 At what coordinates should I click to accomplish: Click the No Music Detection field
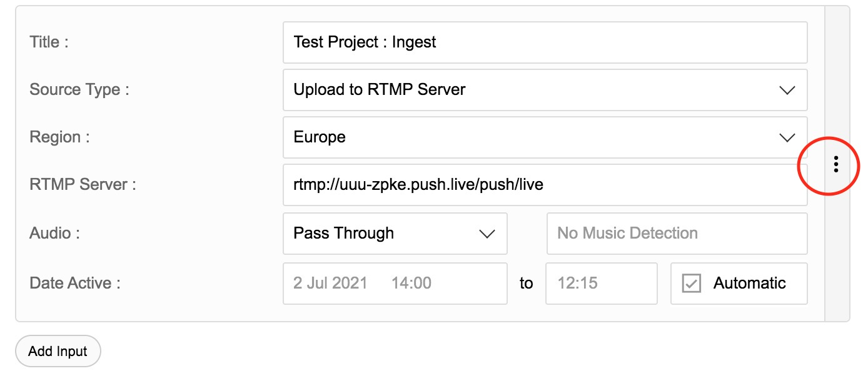click(x=677, y=234)
